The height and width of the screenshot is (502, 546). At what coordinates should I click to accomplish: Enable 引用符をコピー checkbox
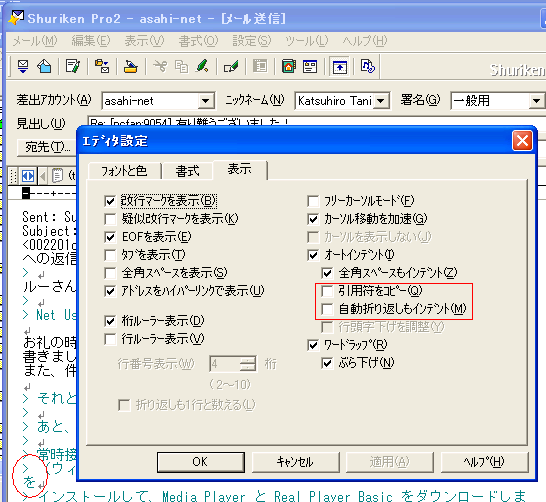(327, 291)
